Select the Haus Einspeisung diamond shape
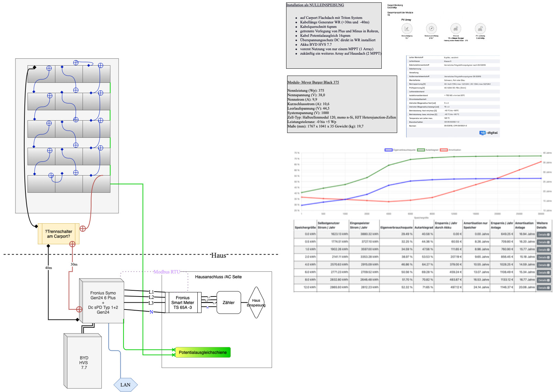This screenshot has width=554, height=392. (x=256, y=303)
